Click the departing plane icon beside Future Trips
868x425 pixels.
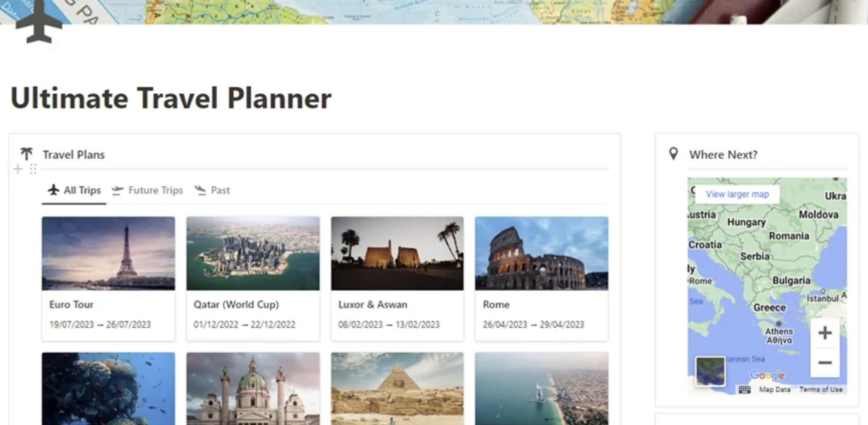pos(117,190)
